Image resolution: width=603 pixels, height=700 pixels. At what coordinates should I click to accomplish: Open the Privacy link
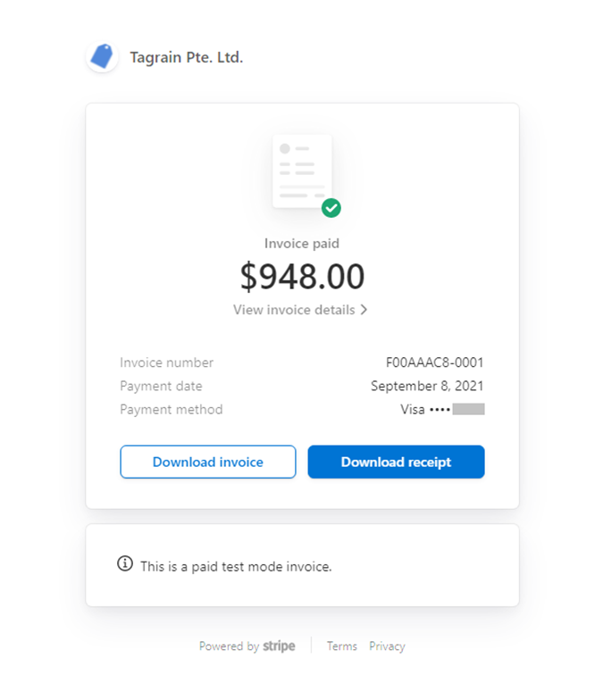(387, 646)
